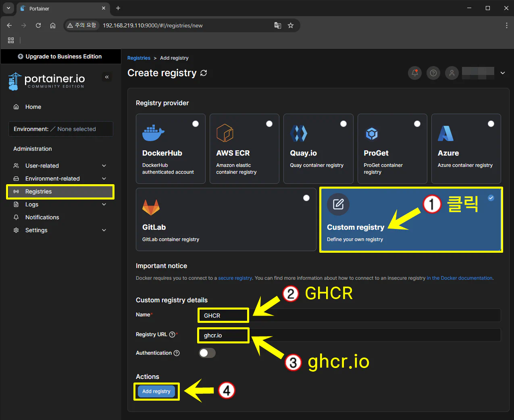Open the help question mark icon
This screenshot has height=420, width=514.
[x=433, y=73]
